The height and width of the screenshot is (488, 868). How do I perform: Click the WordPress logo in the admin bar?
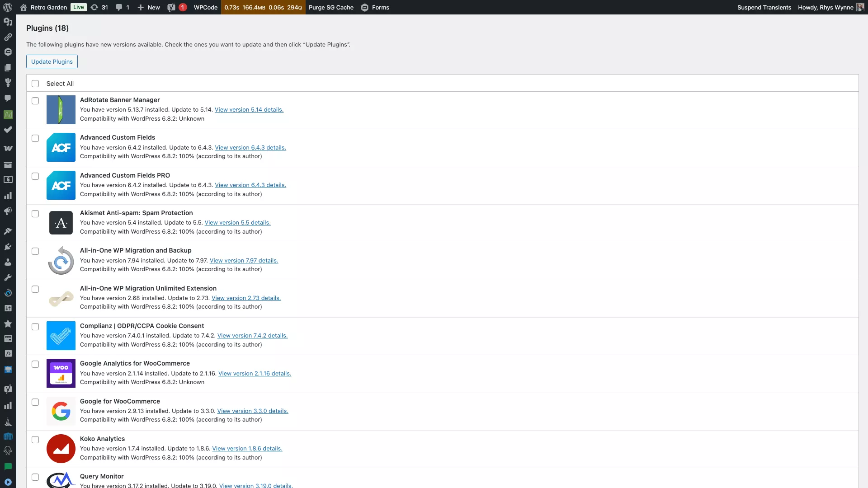(7, 7)
